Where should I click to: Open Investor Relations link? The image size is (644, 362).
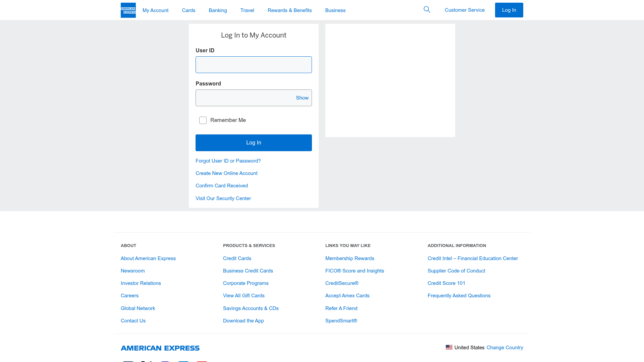(141, 283)
